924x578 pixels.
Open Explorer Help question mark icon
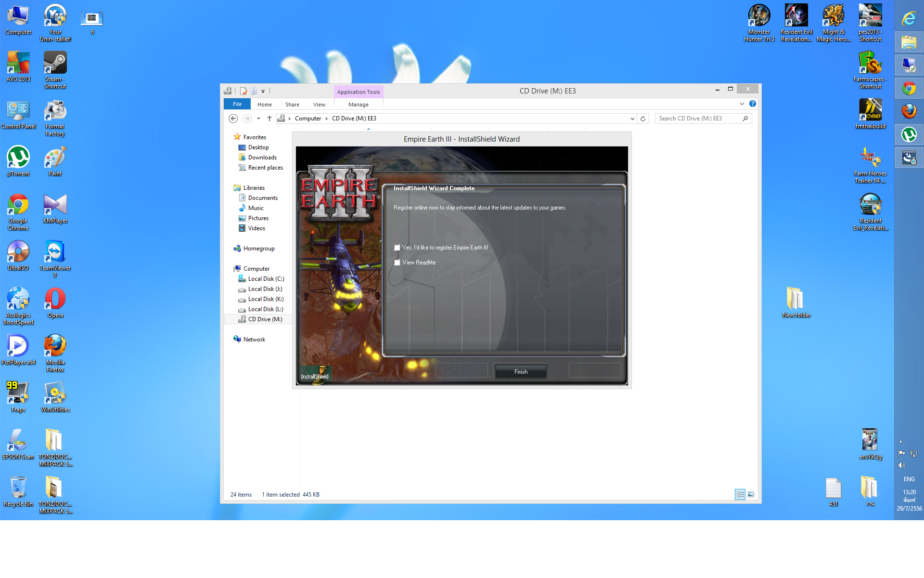click(x=753, y=104)
